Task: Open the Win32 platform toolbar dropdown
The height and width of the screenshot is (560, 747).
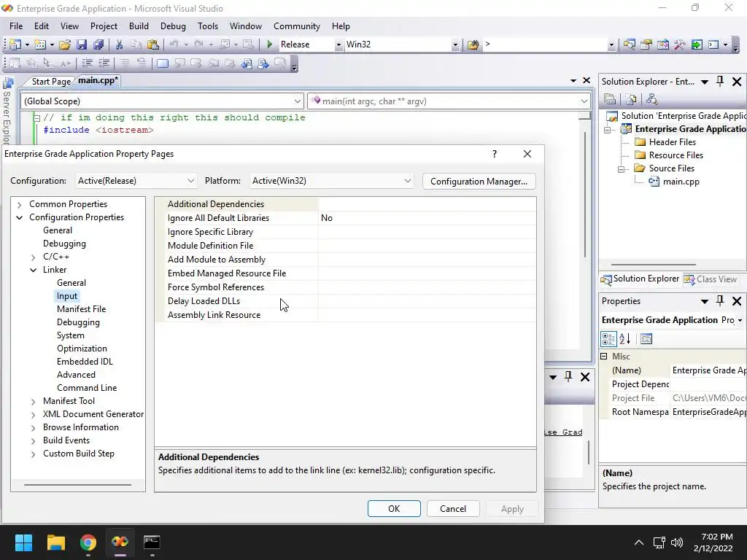Action: pos(455,44)
